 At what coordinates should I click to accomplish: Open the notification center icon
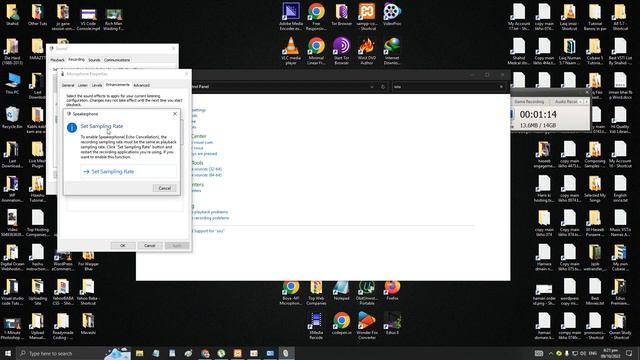point(629,353)
